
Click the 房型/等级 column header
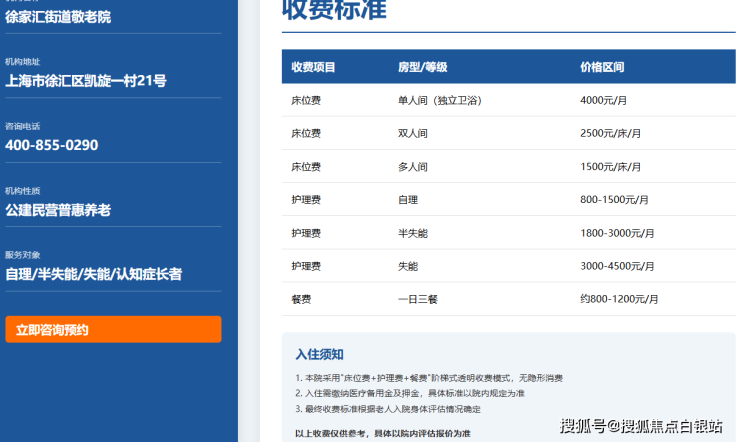(422, 67)
